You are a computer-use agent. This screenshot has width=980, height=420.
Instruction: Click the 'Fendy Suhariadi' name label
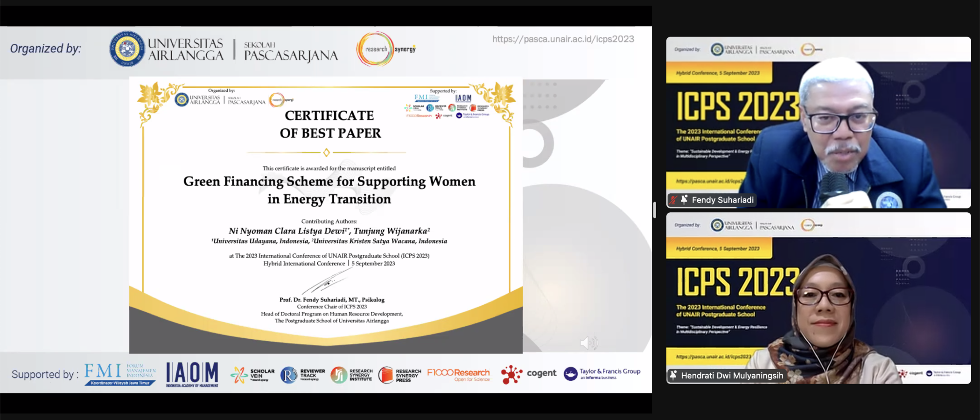coord(723,200)
